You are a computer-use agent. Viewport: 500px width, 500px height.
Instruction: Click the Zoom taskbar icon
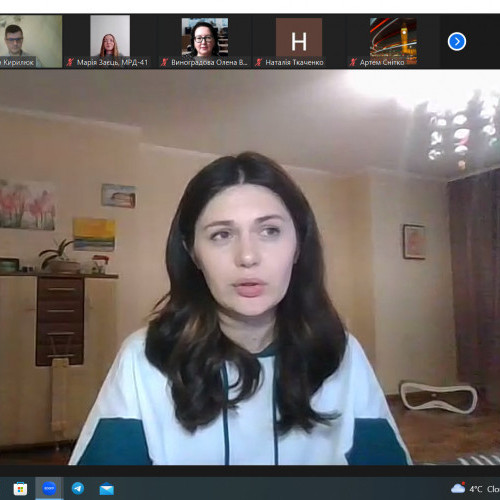(49, 488)
